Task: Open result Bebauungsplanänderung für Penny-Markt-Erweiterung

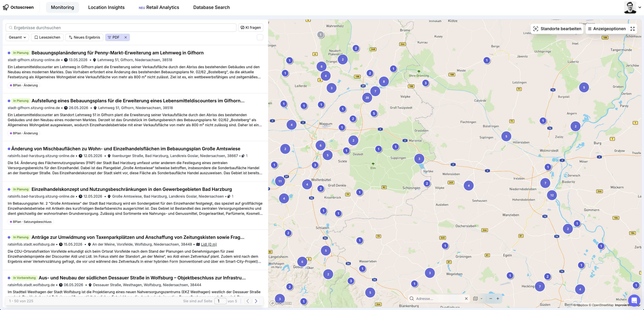Action: click(x=118, y=53)
